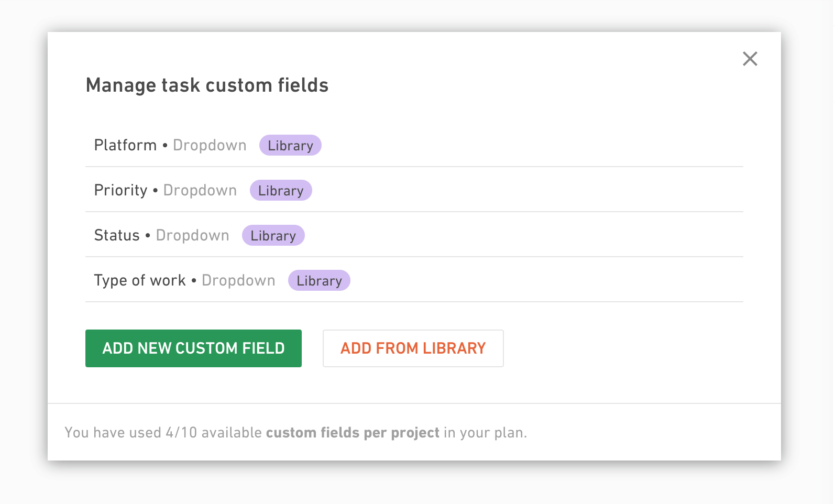Click the Library tag next to Status
Screen dimensions: 835x504
tap(273, 235)
